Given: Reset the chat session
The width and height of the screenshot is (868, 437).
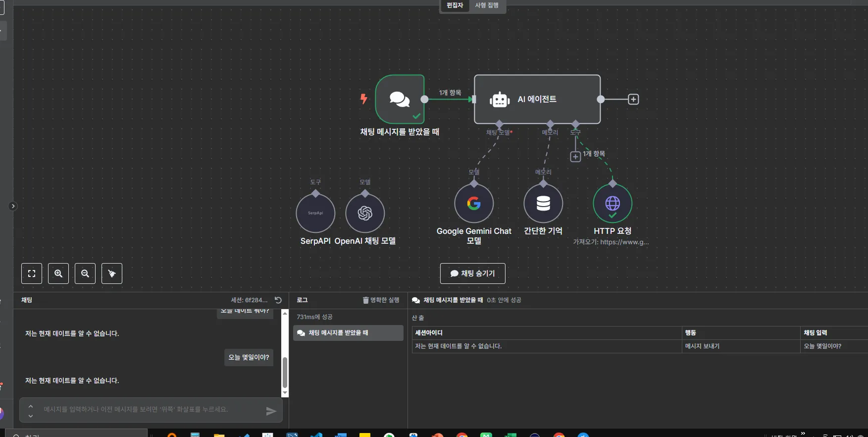Looking at the screenshot, I should coord(278,300).
